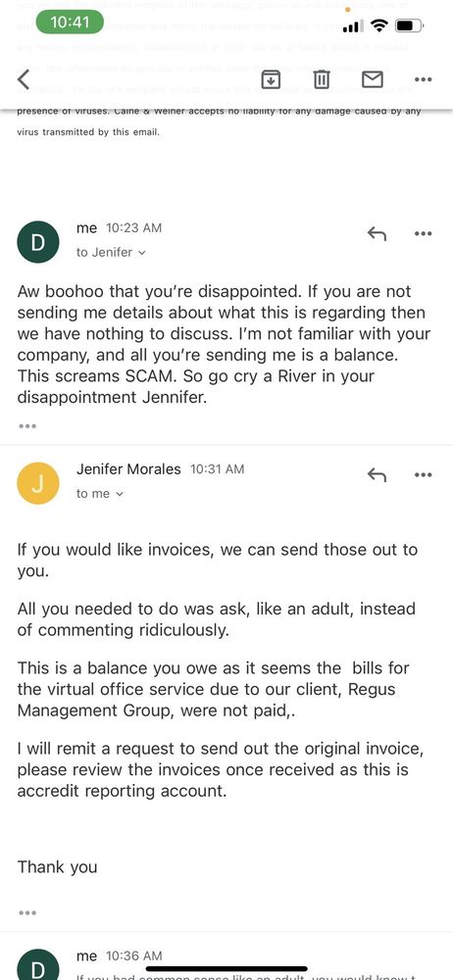Tap the battery indicator in the status bar

pos(411,26)
